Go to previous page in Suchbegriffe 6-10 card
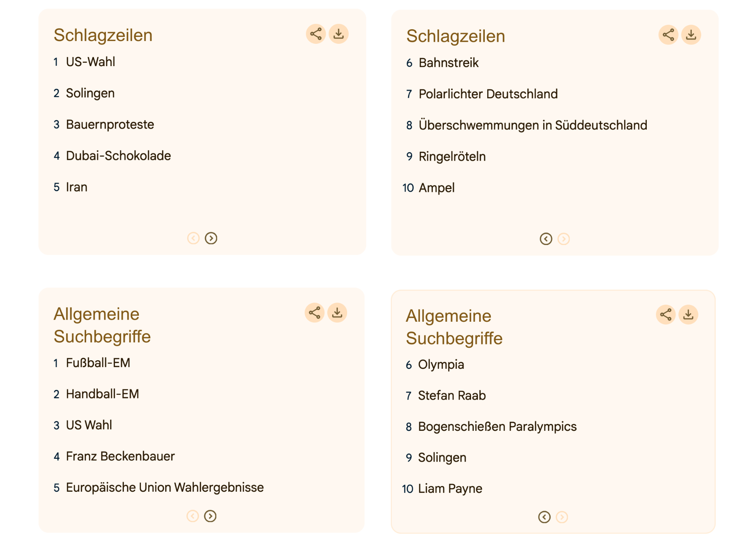 pyautogui.click(x=544, y=517)
